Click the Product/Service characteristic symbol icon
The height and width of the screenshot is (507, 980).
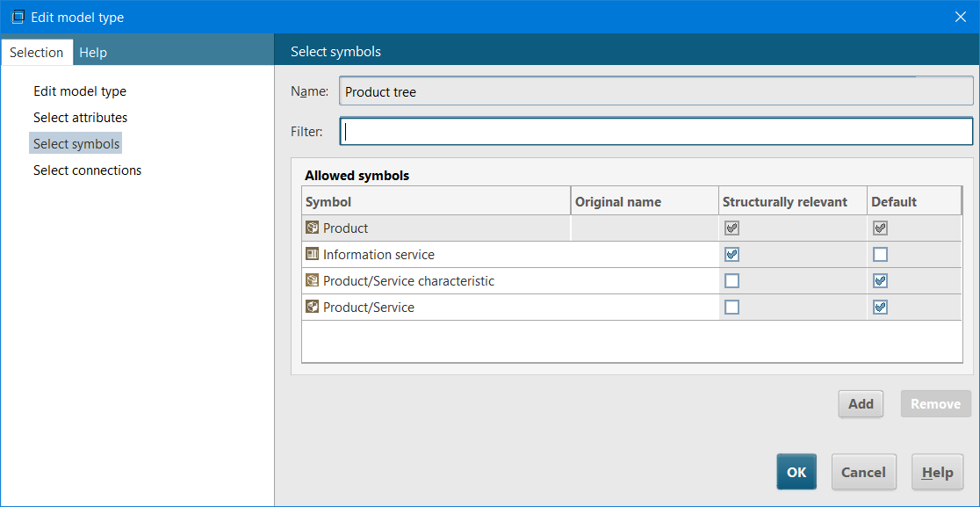pos(313,280)
